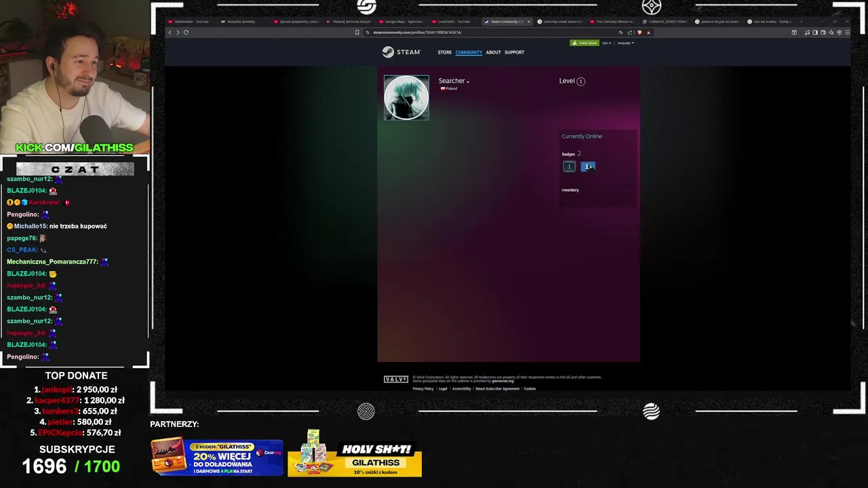Open browser main hamburger menu

[x=847, y=33]
